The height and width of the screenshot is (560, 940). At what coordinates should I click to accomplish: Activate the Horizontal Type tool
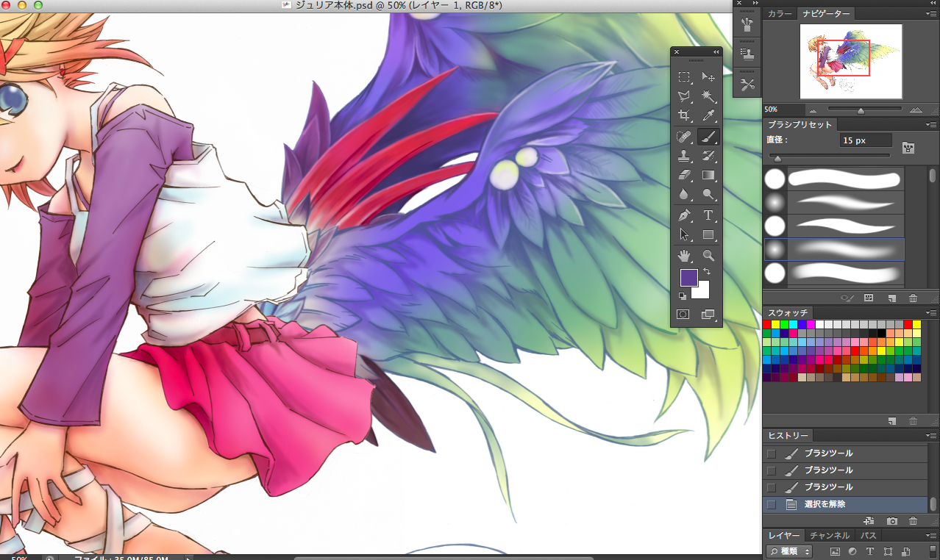[708, 215]
